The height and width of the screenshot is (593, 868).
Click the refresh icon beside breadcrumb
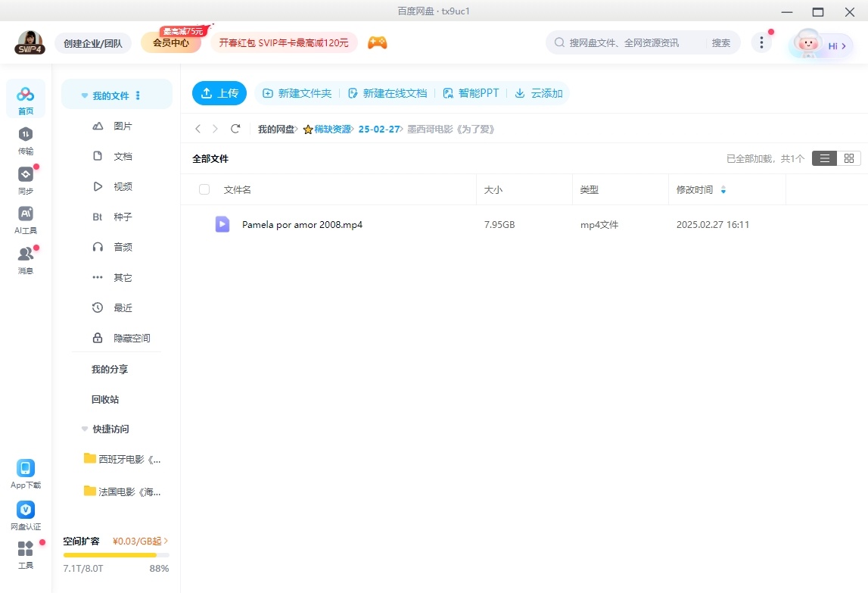[x=235, y=129]
